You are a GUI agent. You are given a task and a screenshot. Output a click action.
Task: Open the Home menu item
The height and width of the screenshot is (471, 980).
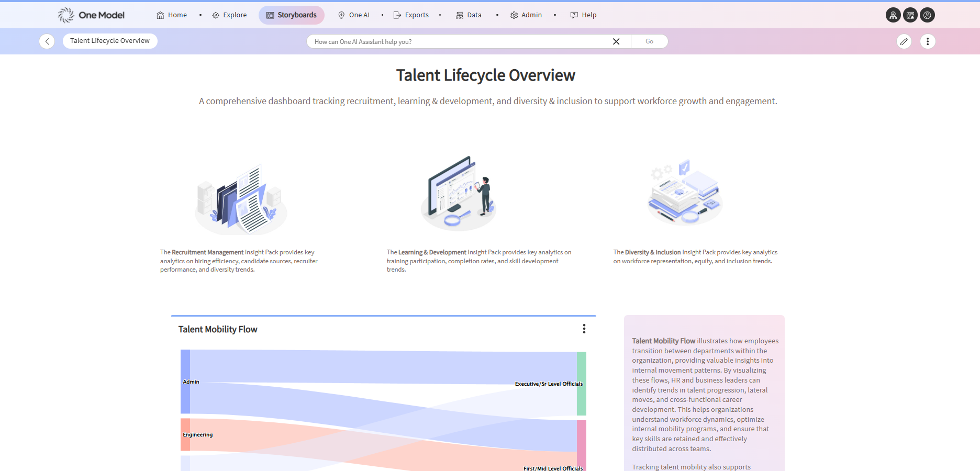coord(172,15)
